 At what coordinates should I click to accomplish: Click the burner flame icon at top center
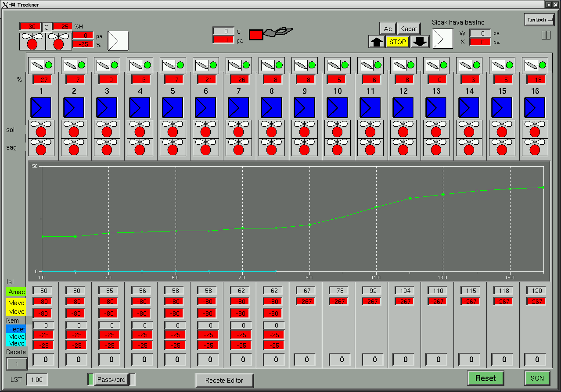click(271, 34)
